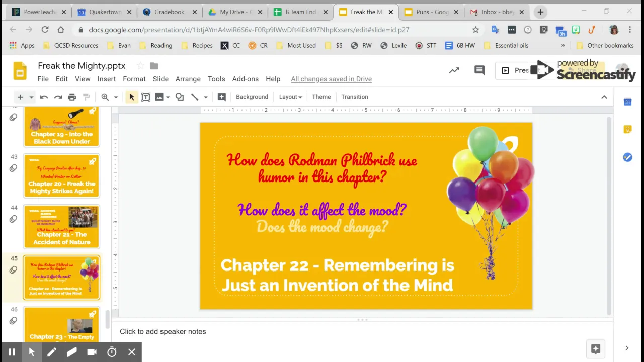Open the Help menu
The height and width of the screenshot is (362, 644).
[273, 79]
